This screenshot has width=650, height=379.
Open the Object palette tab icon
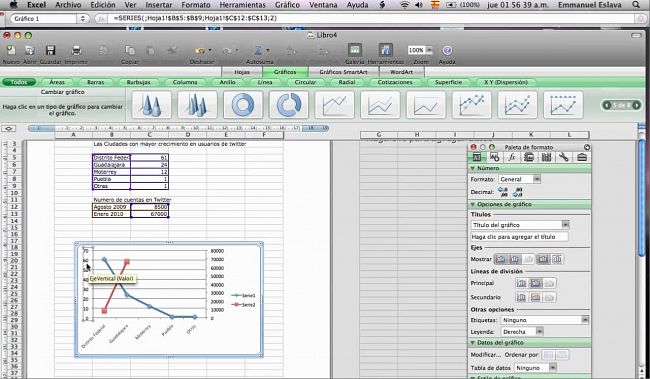point(494,157)
